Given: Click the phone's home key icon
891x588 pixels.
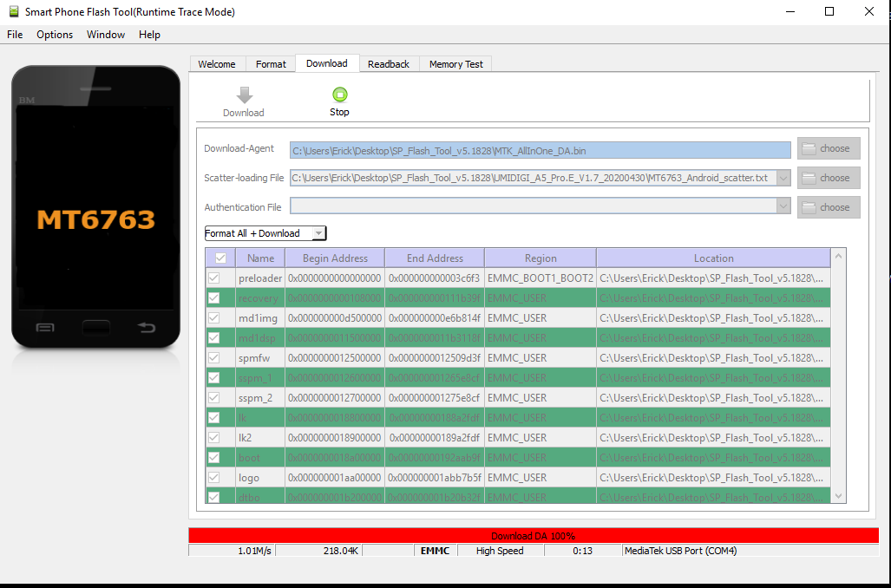Looking at the screenshot, I should [x=96, y=328].
